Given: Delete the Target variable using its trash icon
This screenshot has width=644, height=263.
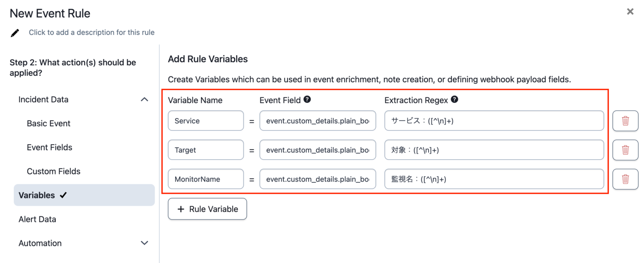Looking at the screenshot, I should [625, 150].
